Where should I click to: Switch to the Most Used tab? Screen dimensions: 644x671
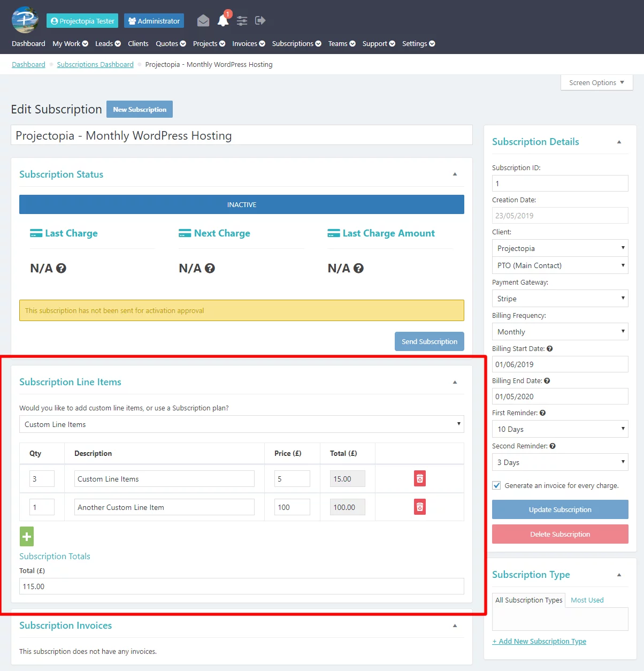[x=587, y=600]
